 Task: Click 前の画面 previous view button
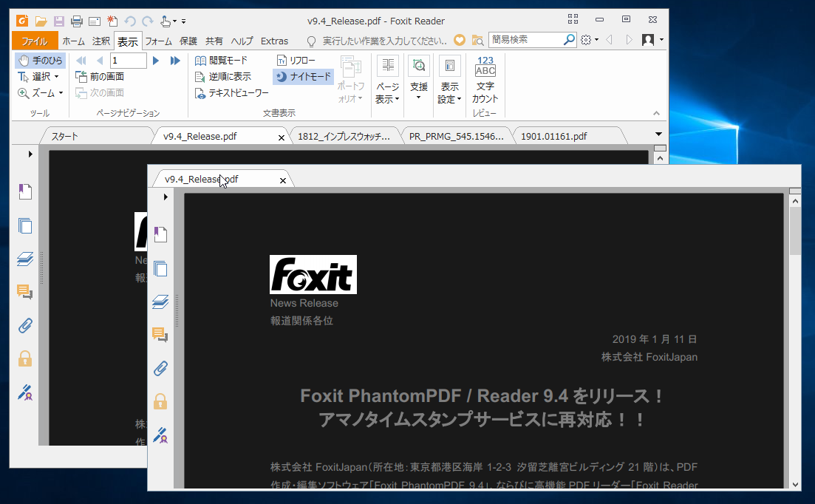100,77
